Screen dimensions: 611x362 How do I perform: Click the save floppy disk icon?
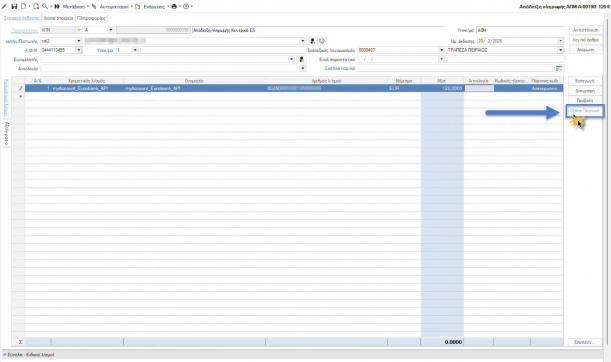click(14, 6)
